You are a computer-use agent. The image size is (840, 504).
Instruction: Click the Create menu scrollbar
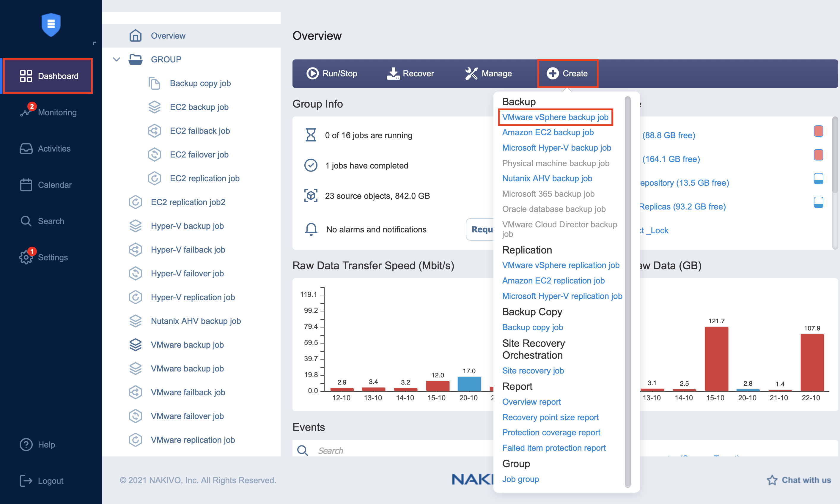pos(627,292)
